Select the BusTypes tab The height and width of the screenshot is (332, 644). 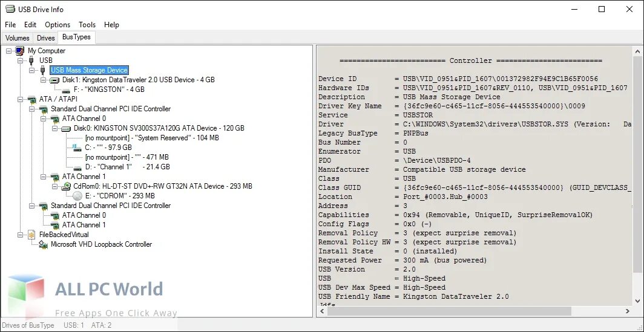point(76,37)
